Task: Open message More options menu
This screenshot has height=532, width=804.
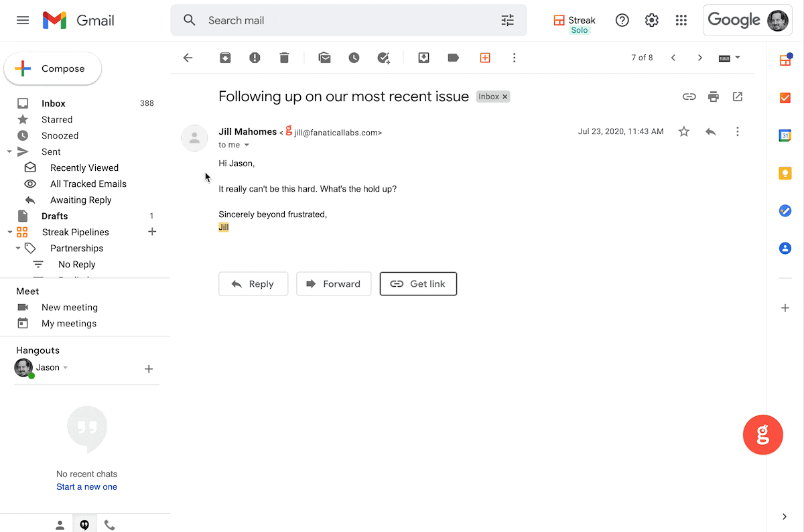Action: [x=738, y=131]
